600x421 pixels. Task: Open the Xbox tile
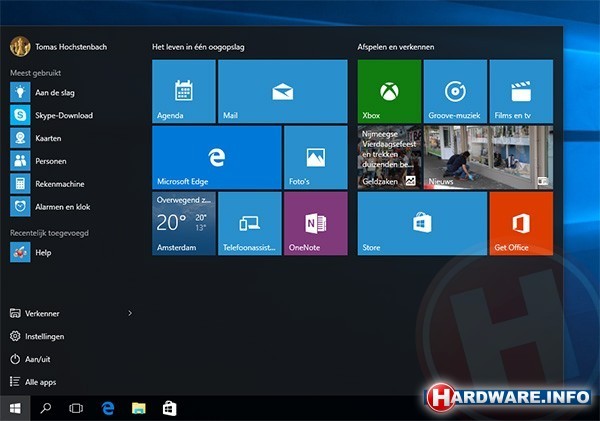[388, 91]
